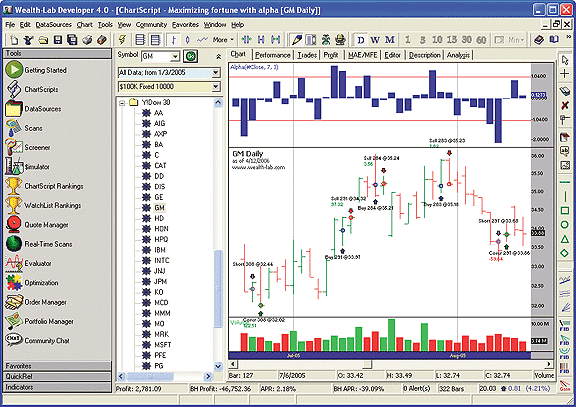Switch to the Trades tab
The width and height of the screenshot is (576, 407).
307,55
